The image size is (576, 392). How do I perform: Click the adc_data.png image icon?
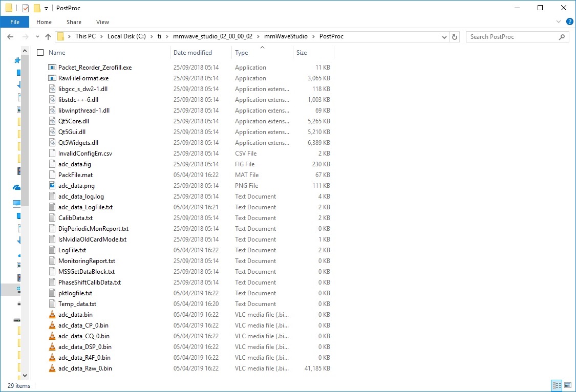pos(52,186)
